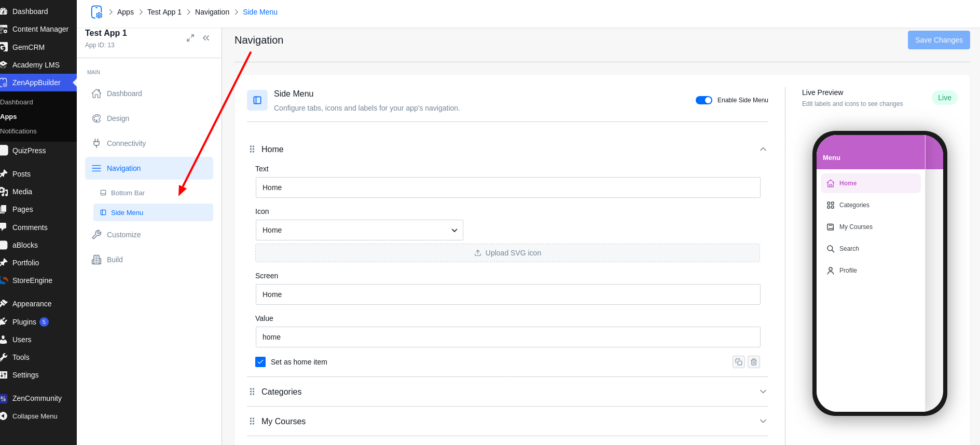Click the Value input field containing home

click(x=508, y=337)
